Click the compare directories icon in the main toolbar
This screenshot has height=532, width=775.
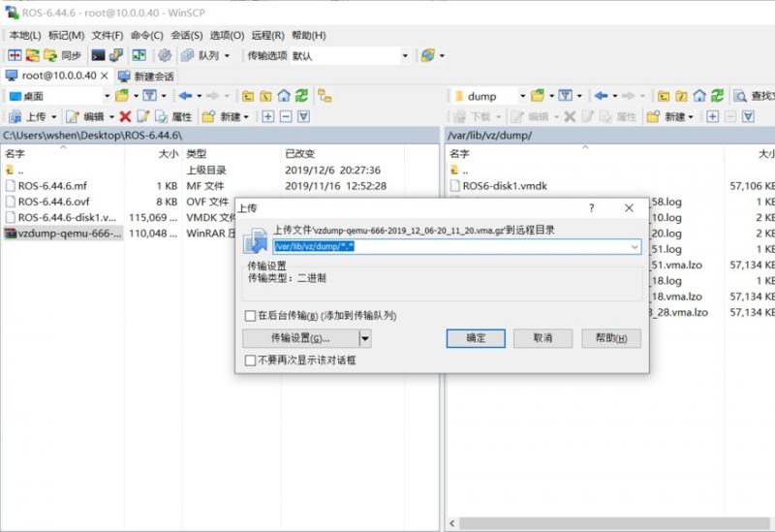[15, 55]
